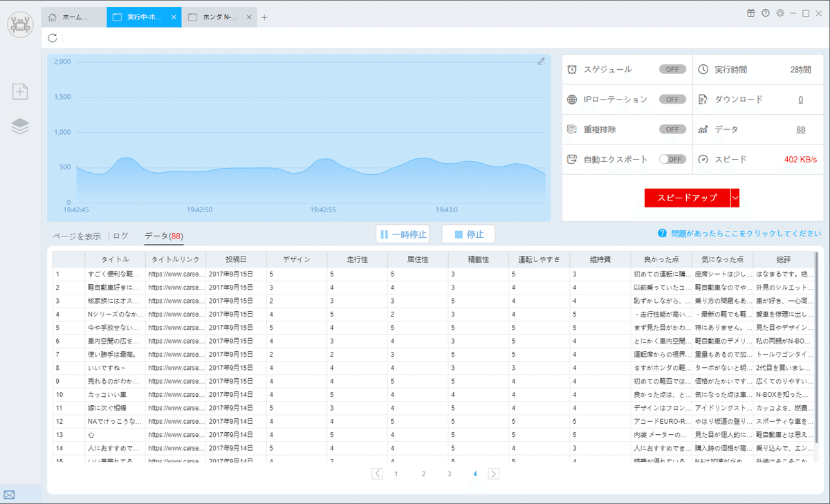
Task: Click the IPローテーション globe icon
Action: pos(572,99)
